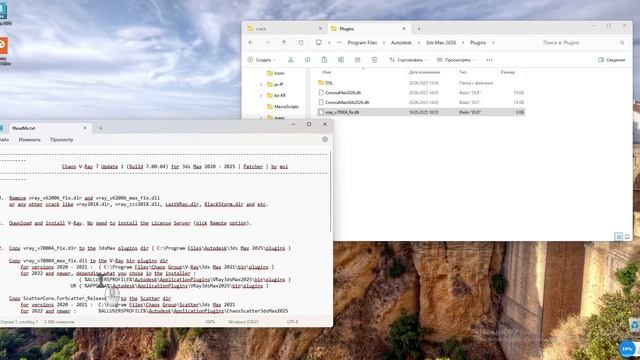Select CoronaMaxUtils2026.dlt file

[x=420, y=102]
